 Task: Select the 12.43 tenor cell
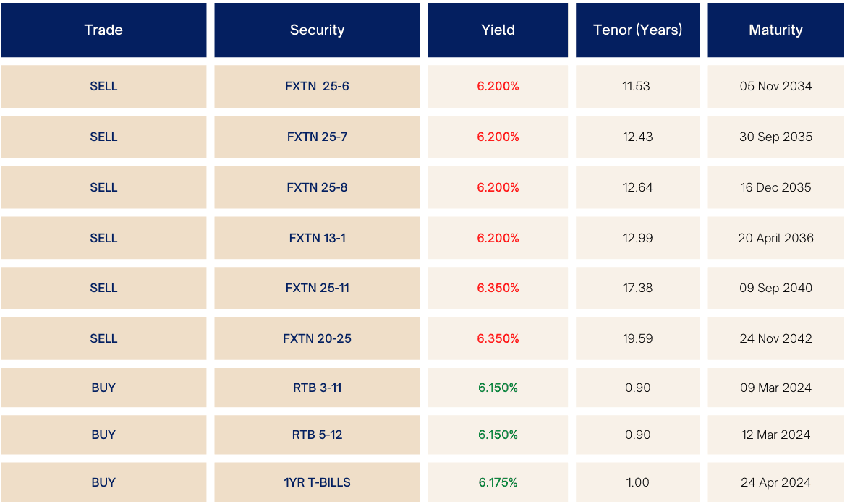(x=637, y=137)
